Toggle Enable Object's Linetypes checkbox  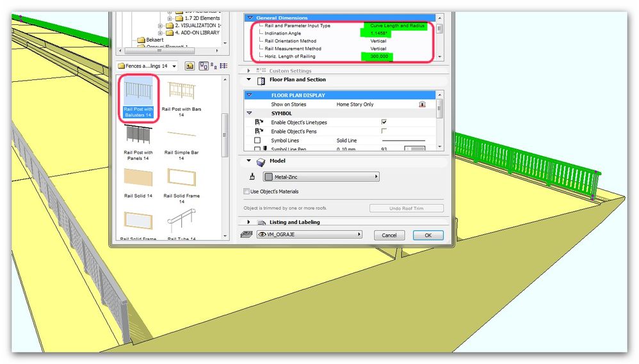(384, 122)
